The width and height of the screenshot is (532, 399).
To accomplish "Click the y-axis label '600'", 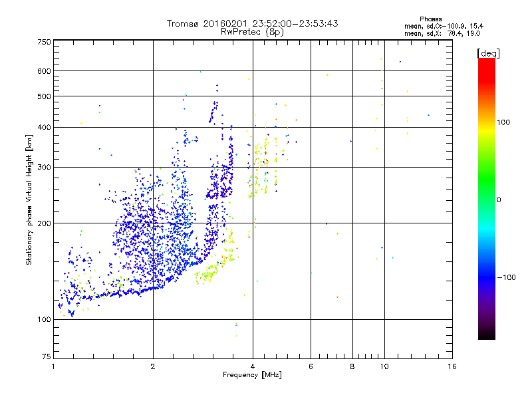I will tap(44, 71).
